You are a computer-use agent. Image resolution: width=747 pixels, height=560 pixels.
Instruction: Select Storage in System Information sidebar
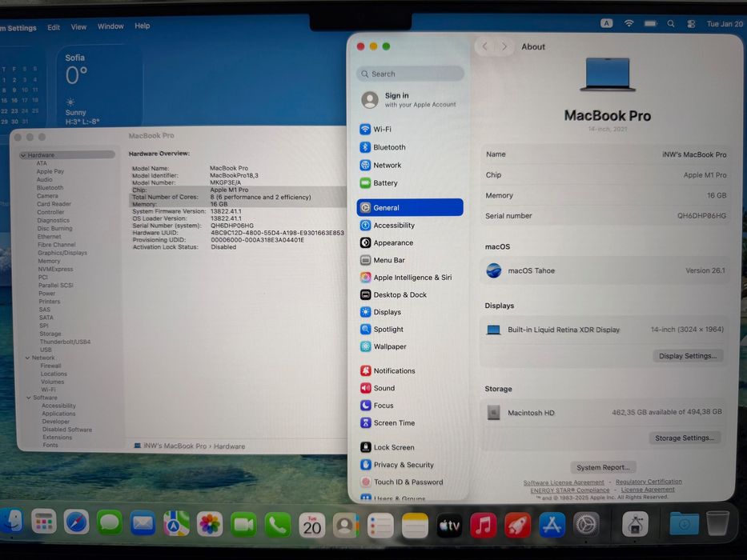50,334
